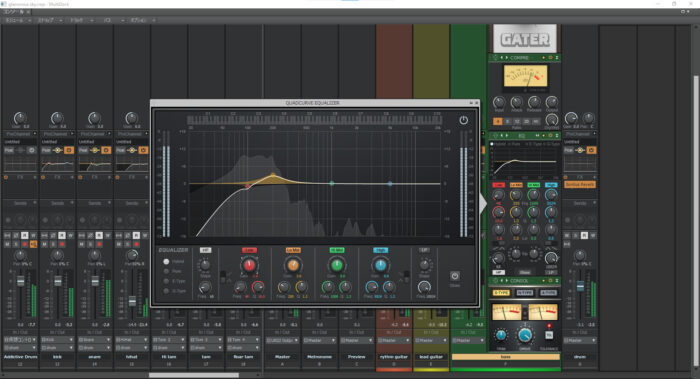Arm the Addictive Drums track for recording
Image resolution: width=700 pixels, height=379 pixels.
click(x=25, y=244)
